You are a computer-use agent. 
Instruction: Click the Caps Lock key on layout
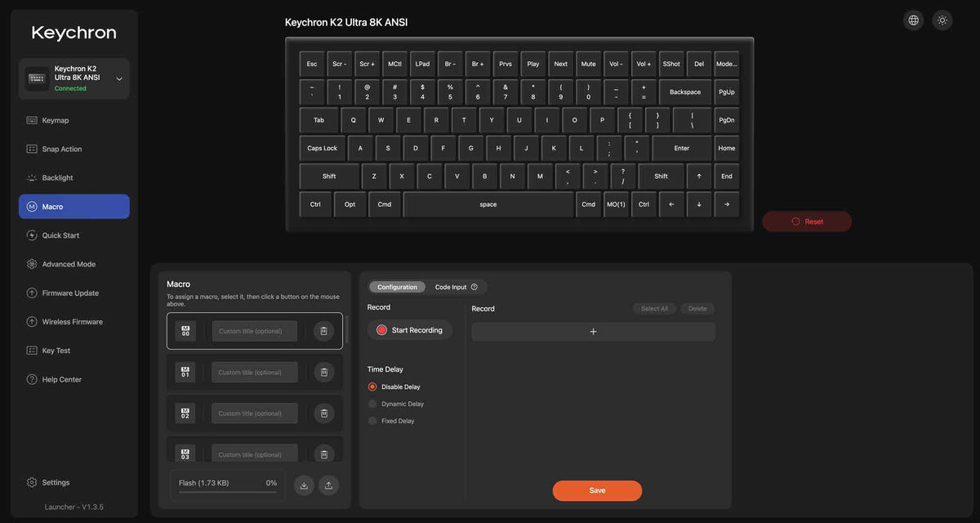[x=323, y=148]
